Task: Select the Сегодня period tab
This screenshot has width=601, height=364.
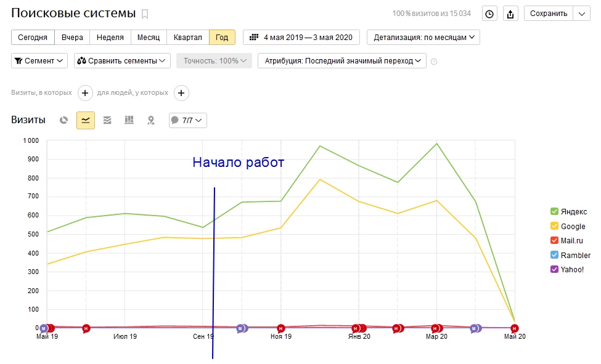Action: 33,38
